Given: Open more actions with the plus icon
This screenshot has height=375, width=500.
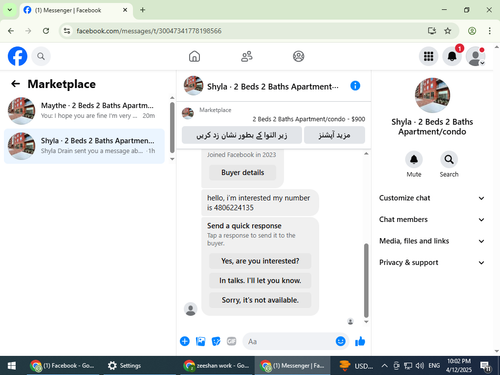Looking at the screenshot, I should [x=185, y=341].
